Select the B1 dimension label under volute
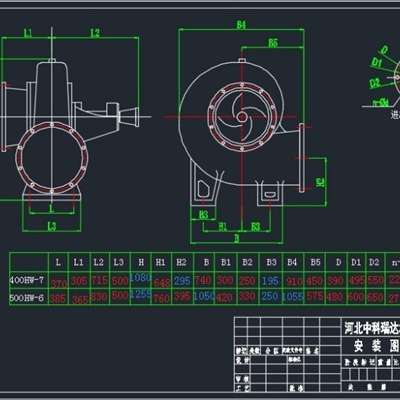This screenshot has width=400, height=400. (223, 227)
